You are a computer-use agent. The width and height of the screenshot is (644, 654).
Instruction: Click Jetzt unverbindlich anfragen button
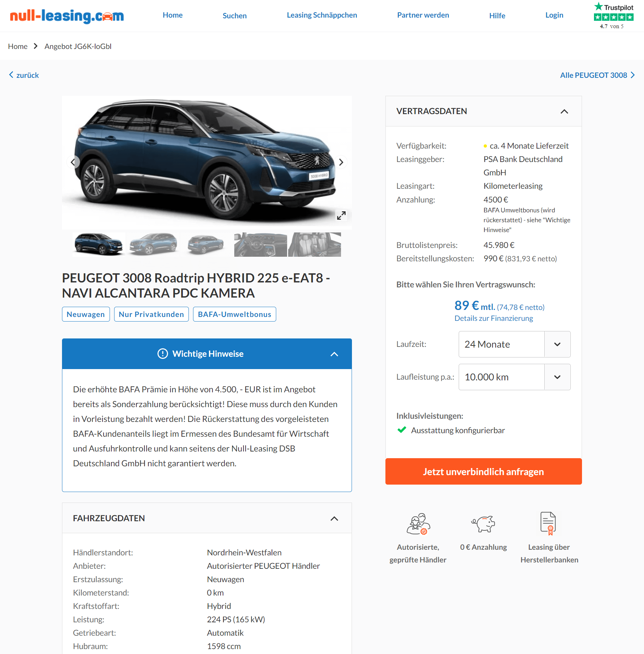483,471
